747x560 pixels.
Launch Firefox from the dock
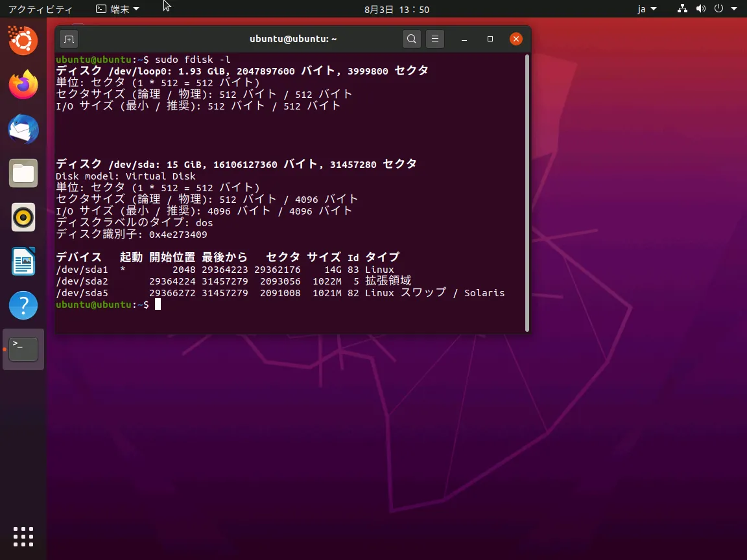click(23, 85)
